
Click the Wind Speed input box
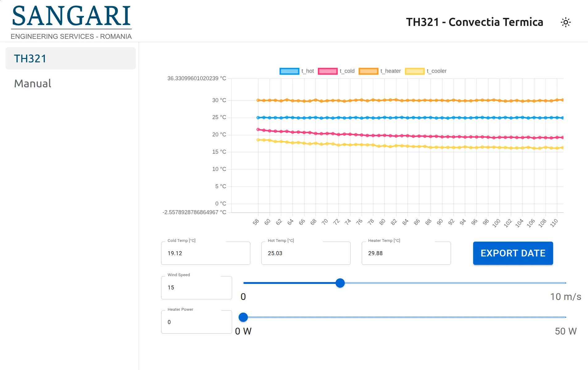tap(196, 288)
